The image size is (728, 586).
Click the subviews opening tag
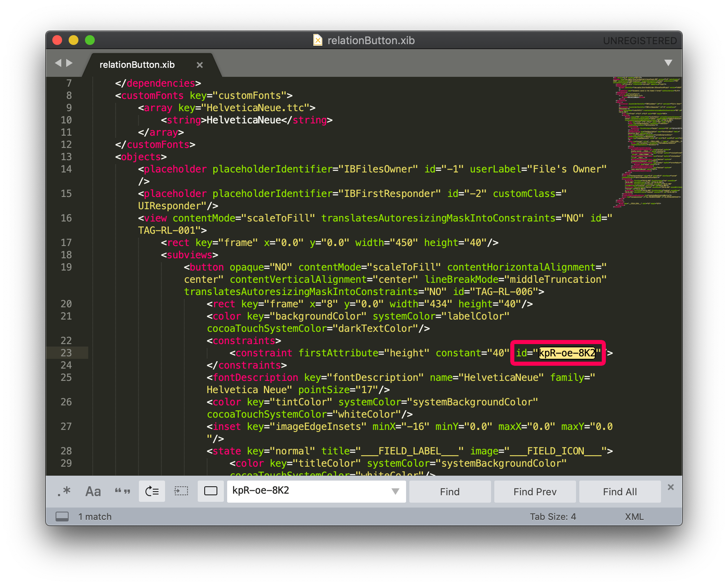(190, 255)
